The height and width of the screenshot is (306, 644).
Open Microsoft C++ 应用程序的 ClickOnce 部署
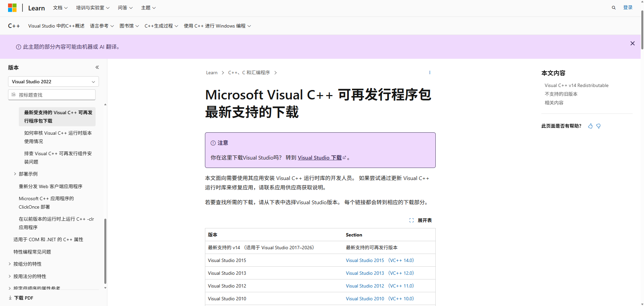tap(46, 203)
